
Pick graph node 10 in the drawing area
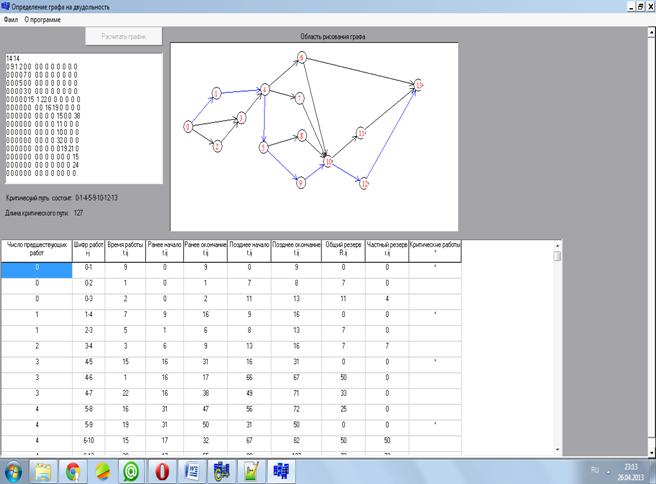pyautogui.click(x=328, y=160)
